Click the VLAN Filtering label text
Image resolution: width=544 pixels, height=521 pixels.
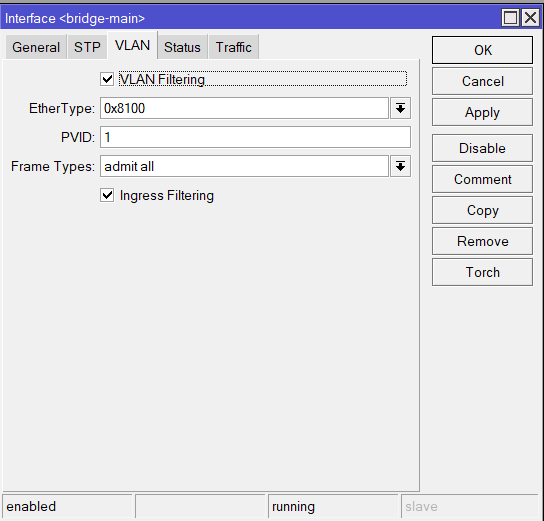pos(162,79)
